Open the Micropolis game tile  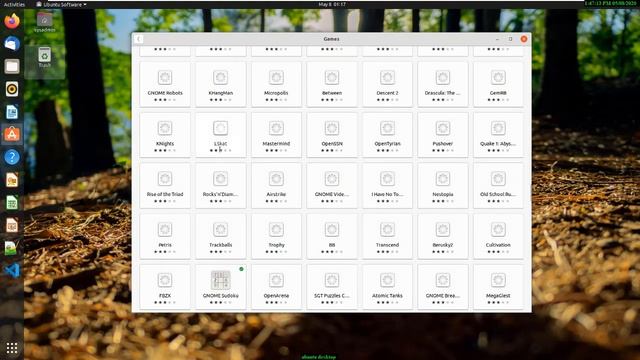pos(276,84)
